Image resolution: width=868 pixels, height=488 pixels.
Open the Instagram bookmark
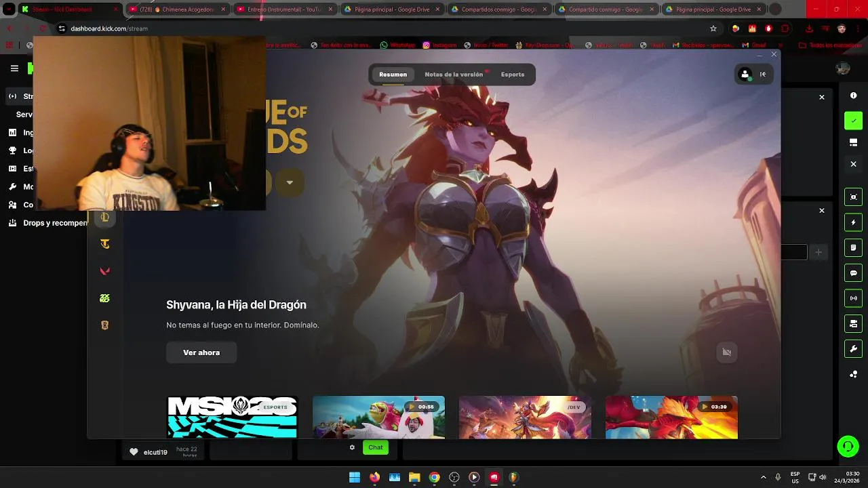click(439, 45)
